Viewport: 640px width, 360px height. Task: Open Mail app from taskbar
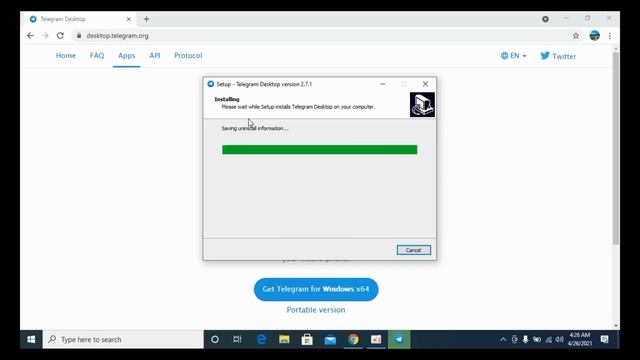click(330, 339)
